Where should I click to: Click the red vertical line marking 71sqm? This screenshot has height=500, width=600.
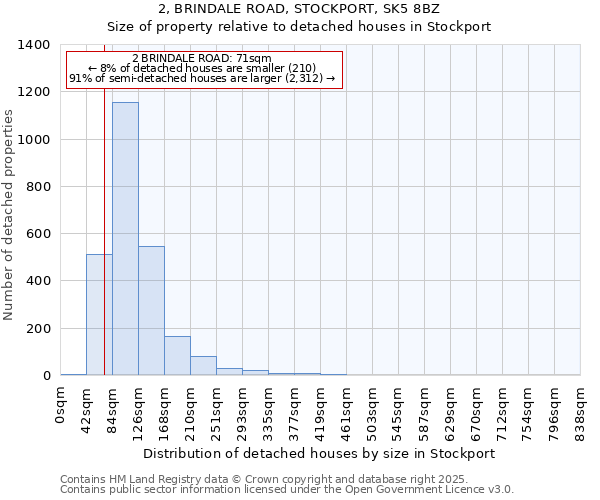(104, 200)
